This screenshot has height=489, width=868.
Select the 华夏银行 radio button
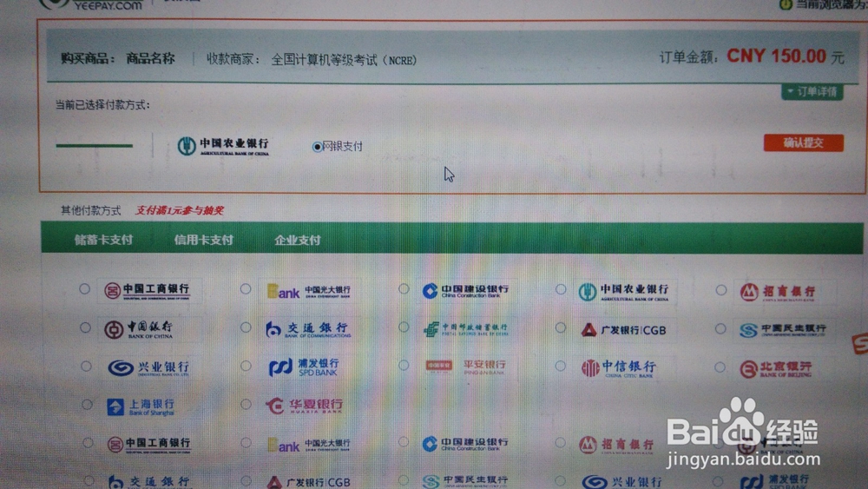(x=246, y=405)
